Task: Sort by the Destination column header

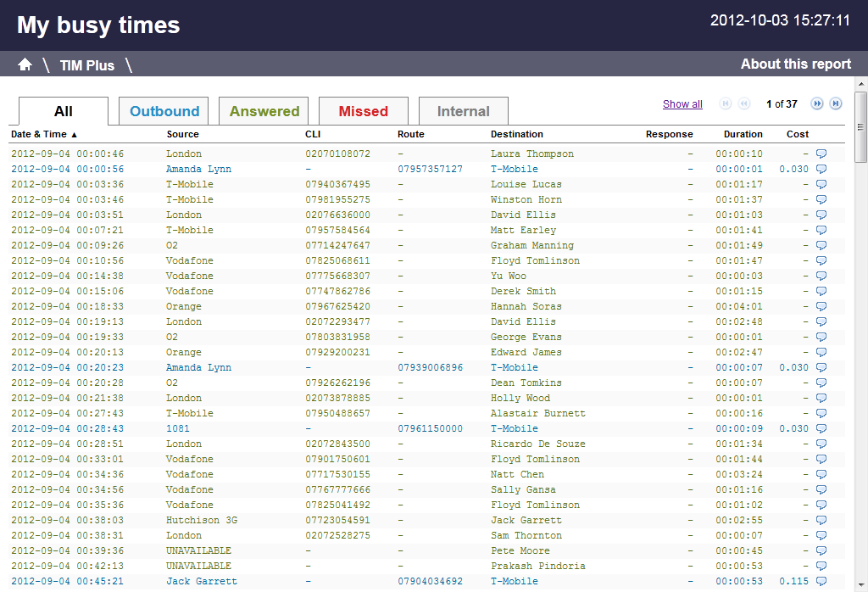Action: coord(516,134)
